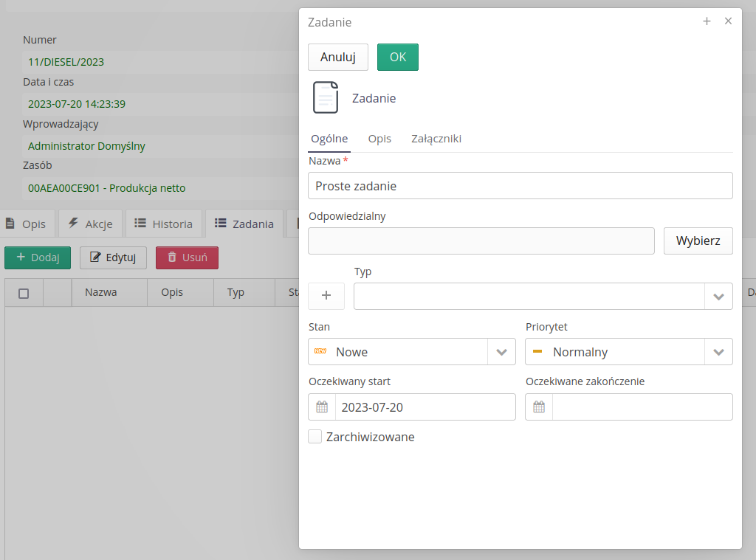
Task: Click the Anuluj button
Action: click(338, 57)
